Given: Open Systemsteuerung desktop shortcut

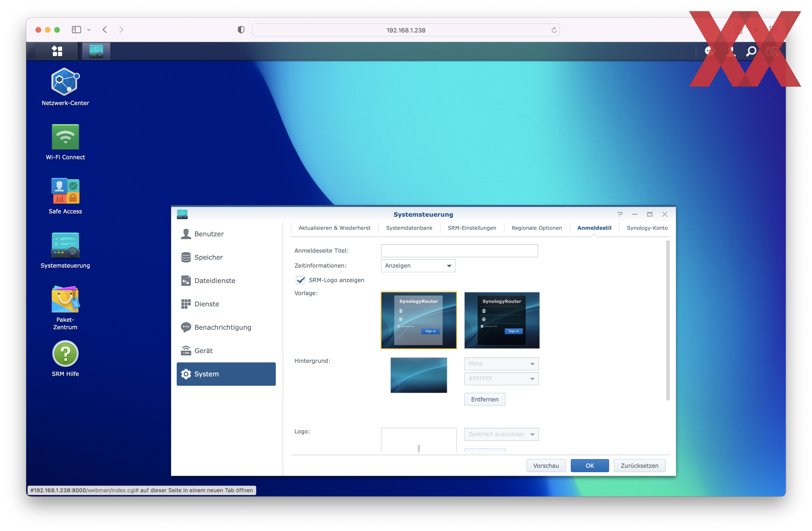Looking at the screenshot, I should click(x=65, y=250).
